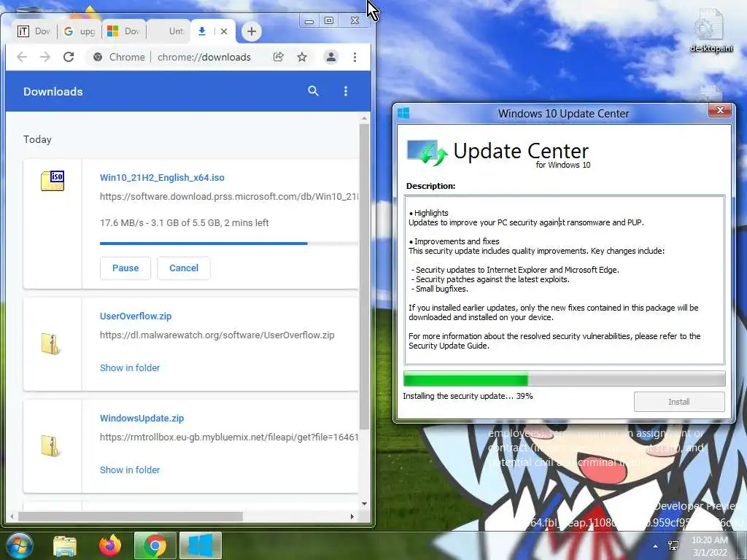Go forward in Chrome

tap(45, 57)
